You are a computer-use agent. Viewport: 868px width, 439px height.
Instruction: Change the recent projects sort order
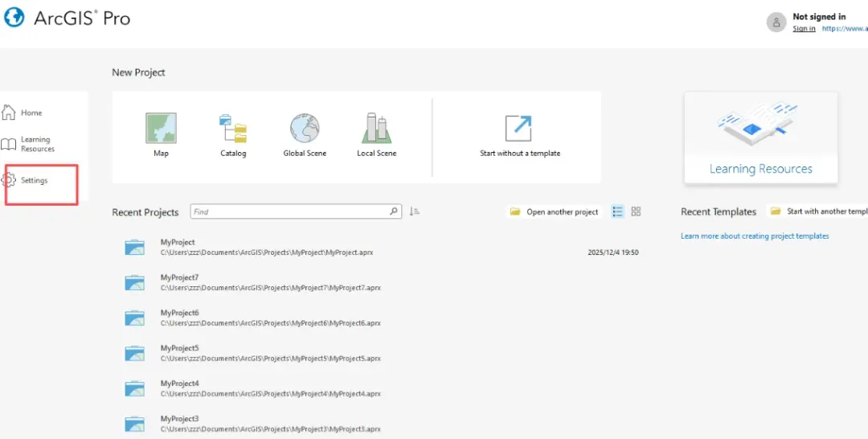click(414, 211)
